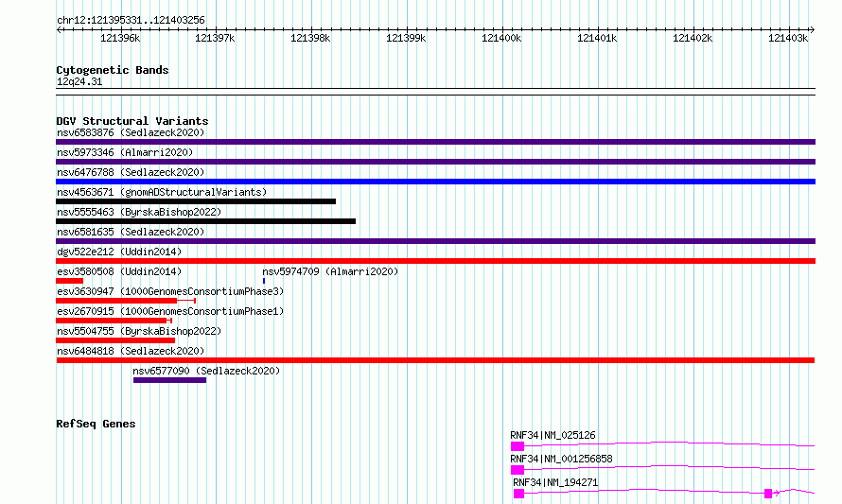Select the dgv522e212 red bar
The image size is (842, 504).
[435, 261]
